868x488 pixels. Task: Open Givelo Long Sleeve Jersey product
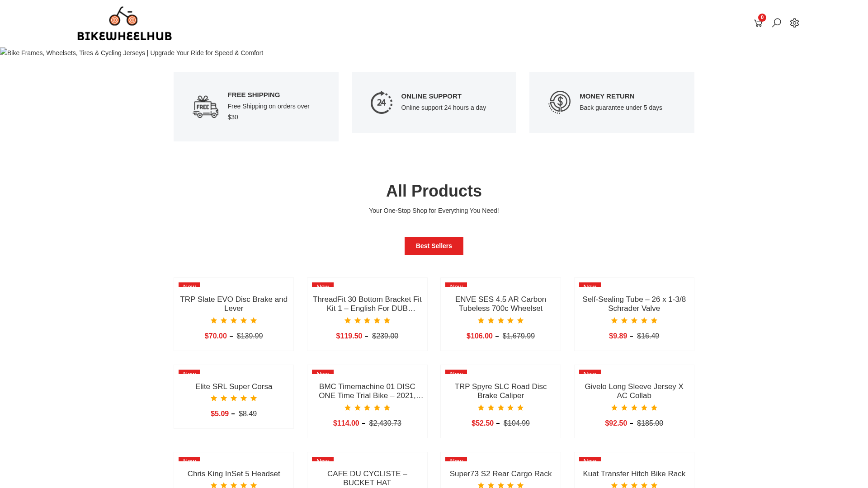coord(634,391)
